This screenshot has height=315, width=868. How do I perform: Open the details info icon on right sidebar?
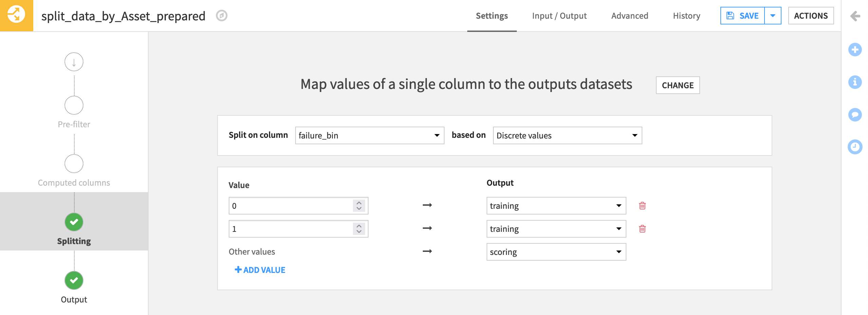click(855, 82)
